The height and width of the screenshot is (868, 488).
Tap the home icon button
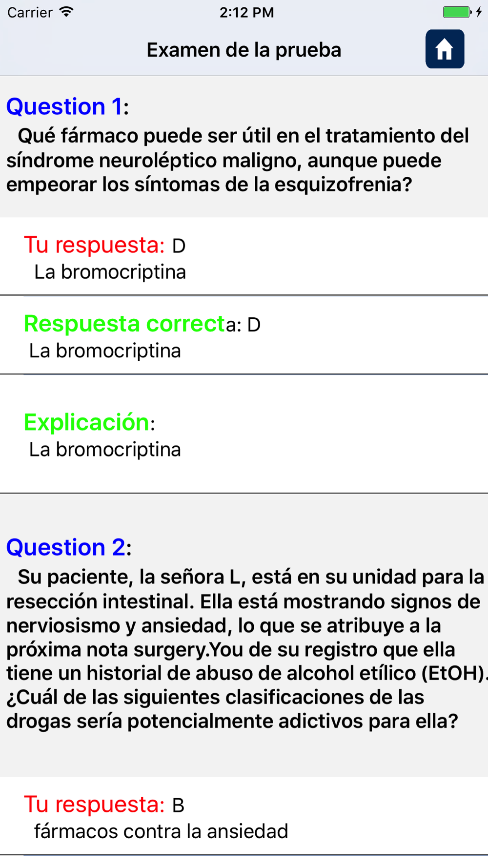[x=445, y=49]
